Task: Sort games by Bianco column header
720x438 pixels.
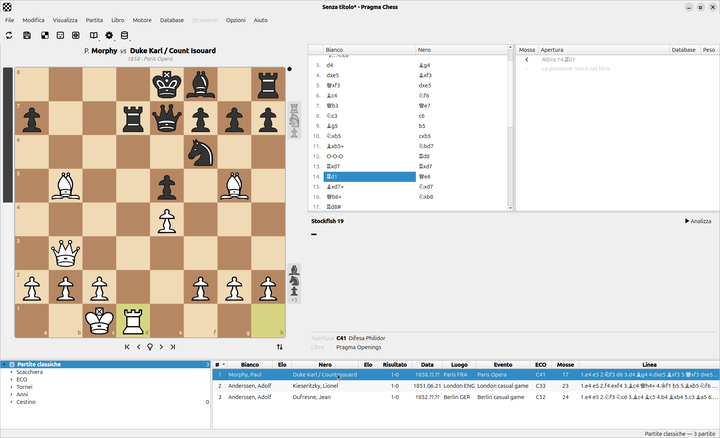Action: (x=250, y=365)
